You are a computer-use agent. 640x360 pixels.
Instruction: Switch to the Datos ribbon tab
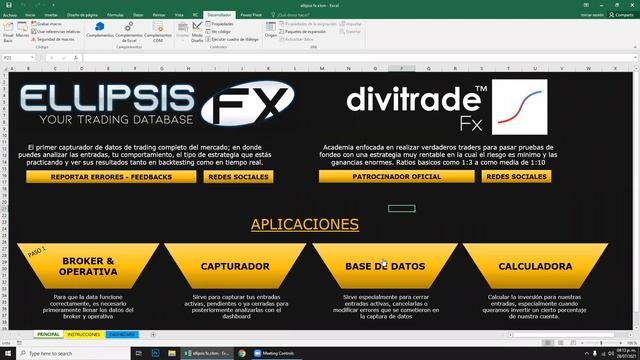click(x=138, y=15)
